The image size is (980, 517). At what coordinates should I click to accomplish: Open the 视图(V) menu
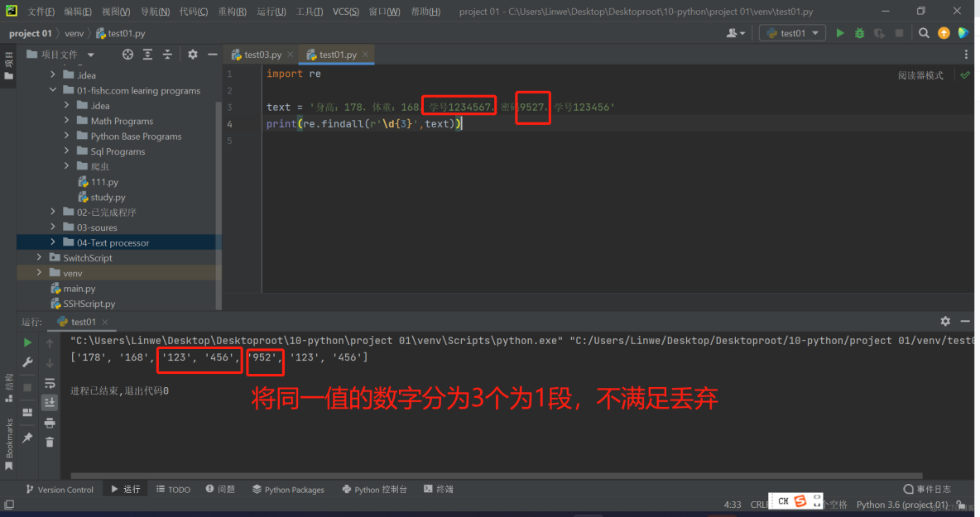pyautogui.click(x=116, y=12)
